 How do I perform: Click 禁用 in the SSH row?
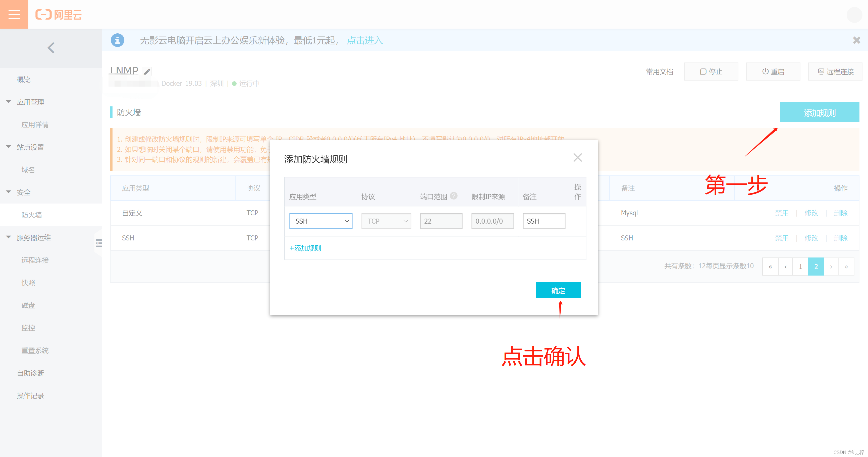[782, 238]
